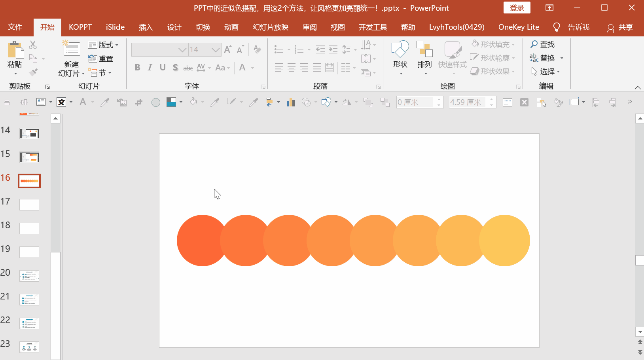The height and width of the screenshot is (360, 644).
Task: Click the Reset (重置) slide button
Action: tap(101, 59)
